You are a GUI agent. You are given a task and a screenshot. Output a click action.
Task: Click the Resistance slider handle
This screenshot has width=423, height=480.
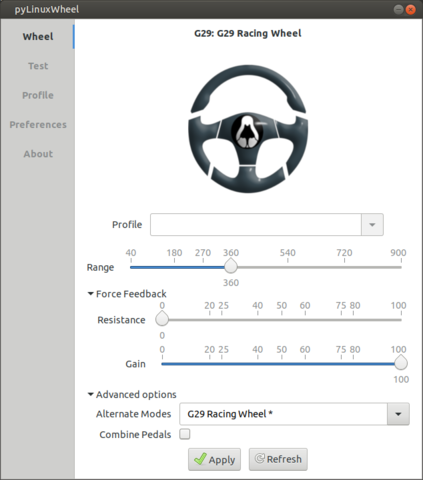(162, 318)
